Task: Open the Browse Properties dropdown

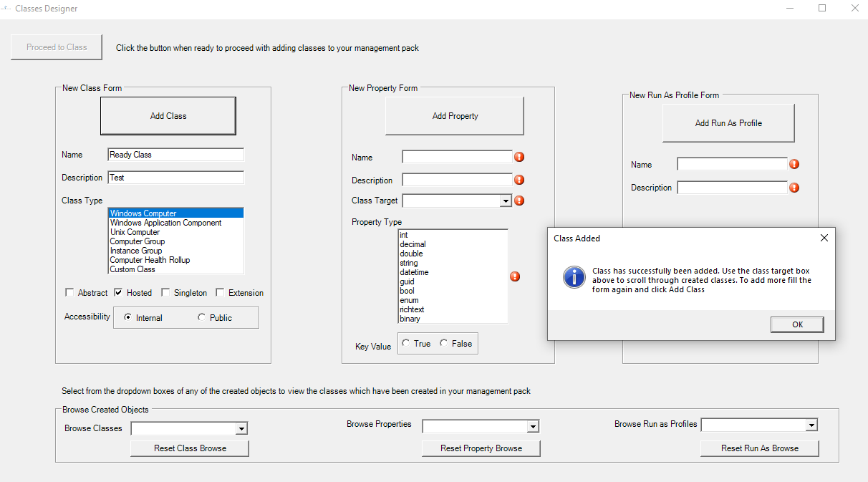Action: [x=533, y=426]
